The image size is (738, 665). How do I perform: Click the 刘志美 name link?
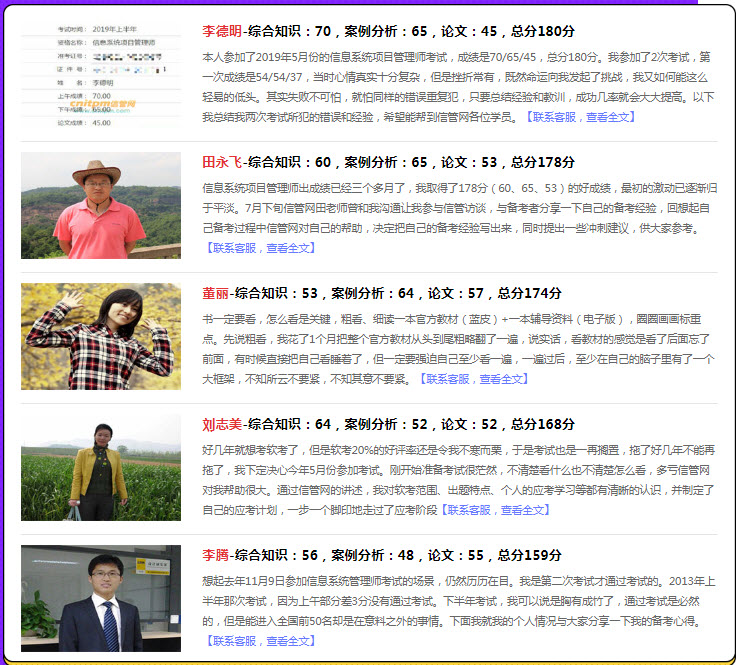pos(222,424)
